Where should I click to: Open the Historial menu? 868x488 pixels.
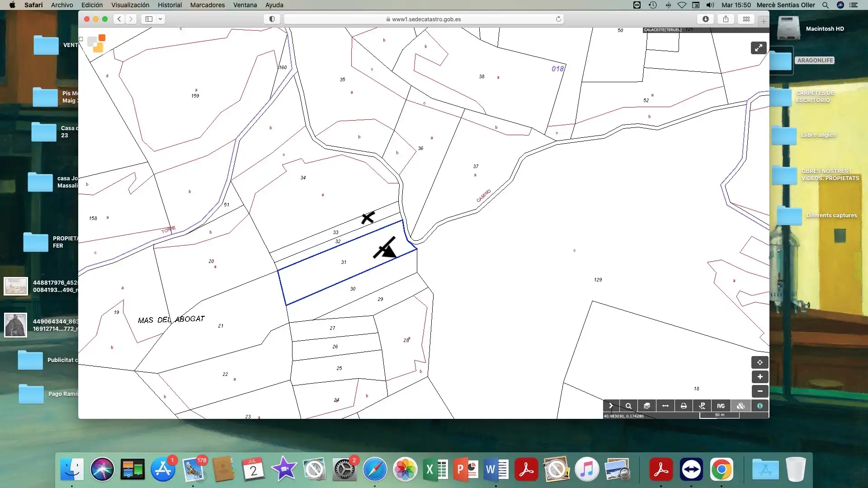pos(170,5)
